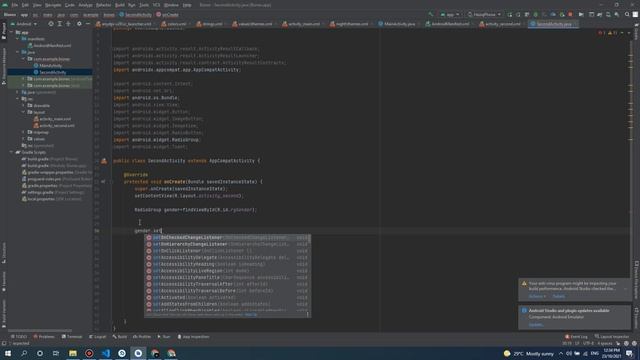
Task: Open the Logcat tool window
Action: [98, 337]
